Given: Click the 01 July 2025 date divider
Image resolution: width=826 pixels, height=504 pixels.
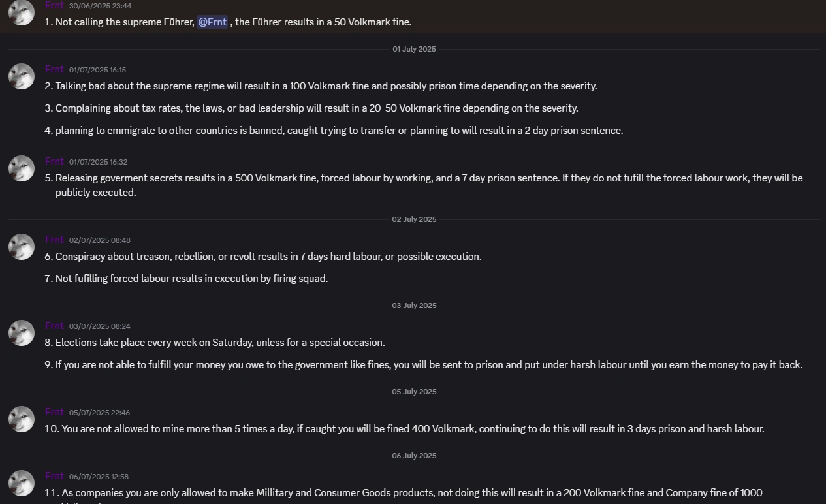Looking at the screenshot, I should pyautogui.click(x=414, y=49).
